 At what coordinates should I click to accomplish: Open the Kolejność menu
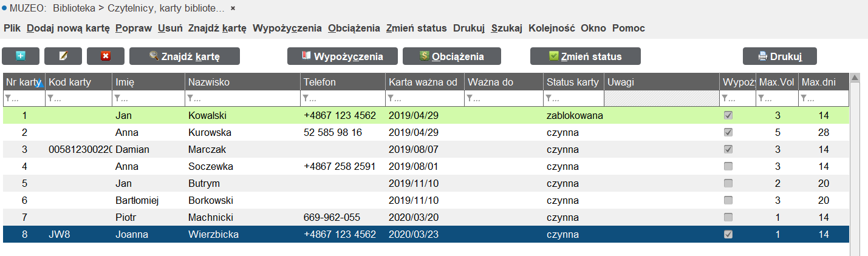pyautogui.click(x=552, y=28)
